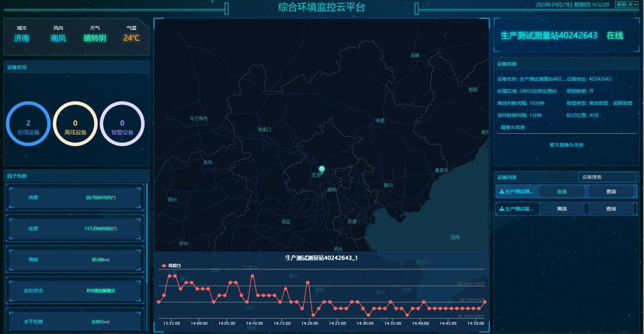Click the 离线 status button in device list
Viewport: 644px width, 334px height.
[562, 209]
